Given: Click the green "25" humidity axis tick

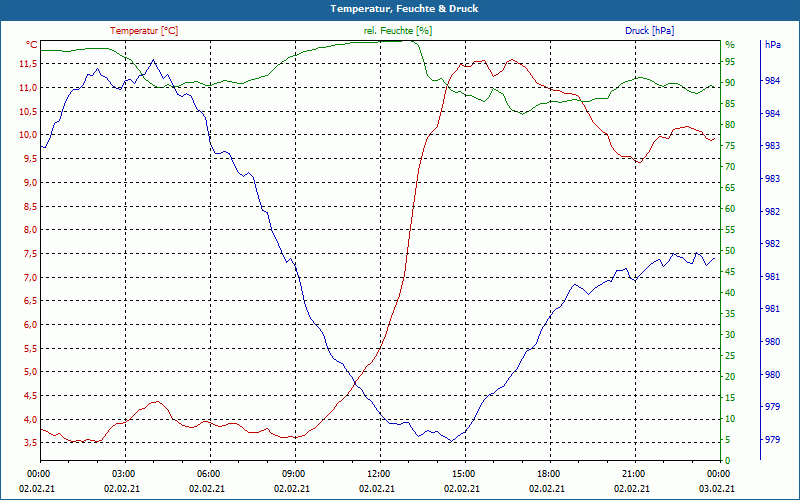Looking at the screenshot, I should point(730,356).
